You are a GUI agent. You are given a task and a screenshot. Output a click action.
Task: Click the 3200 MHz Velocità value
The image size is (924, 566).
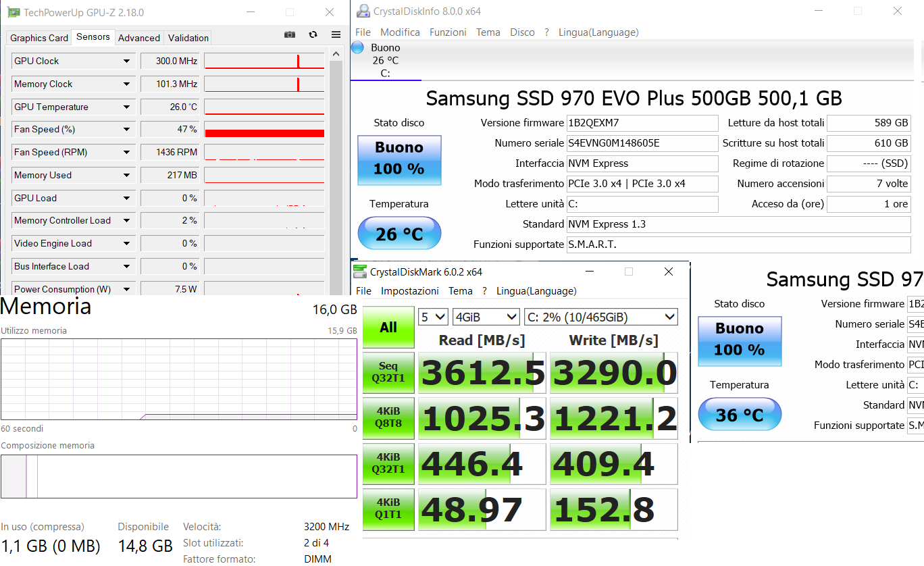(x=326, y=527)
